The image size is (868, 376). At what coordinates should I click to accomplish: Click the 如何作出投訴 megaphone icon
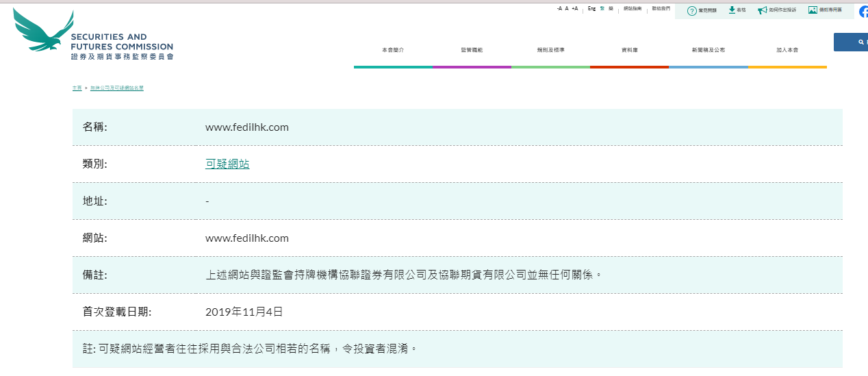762,10
